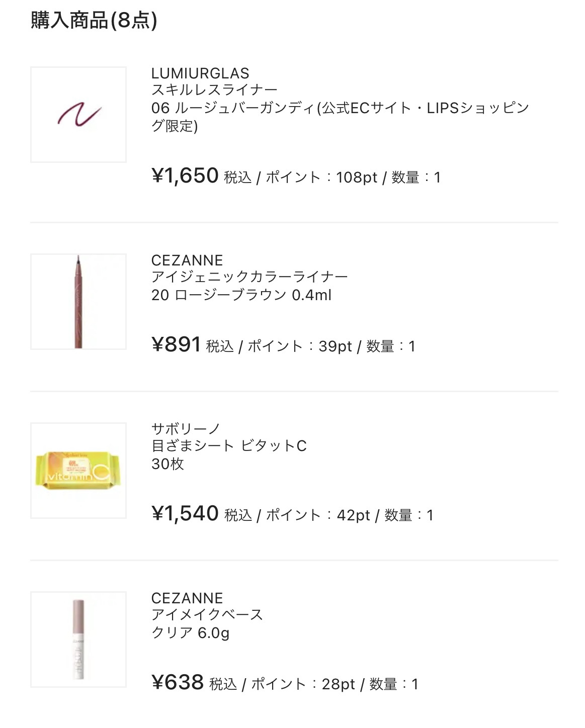Viewport: 585px width, 728px height.
Task: Open the アイメイクベース product name
Action: click(207, 615)
